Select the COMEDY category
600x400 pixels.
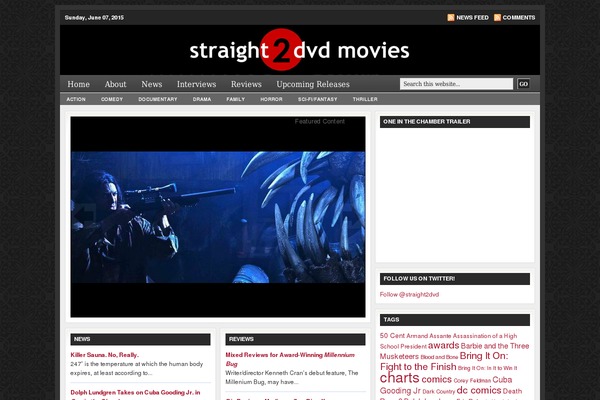coord(112,99)
